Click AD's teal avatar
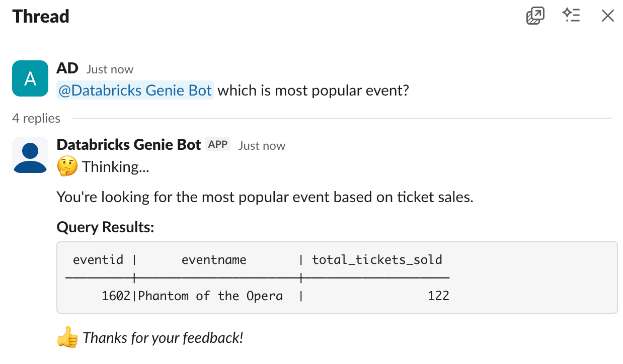The width and height of the screenshot is (623, 364). coord(30,78)
